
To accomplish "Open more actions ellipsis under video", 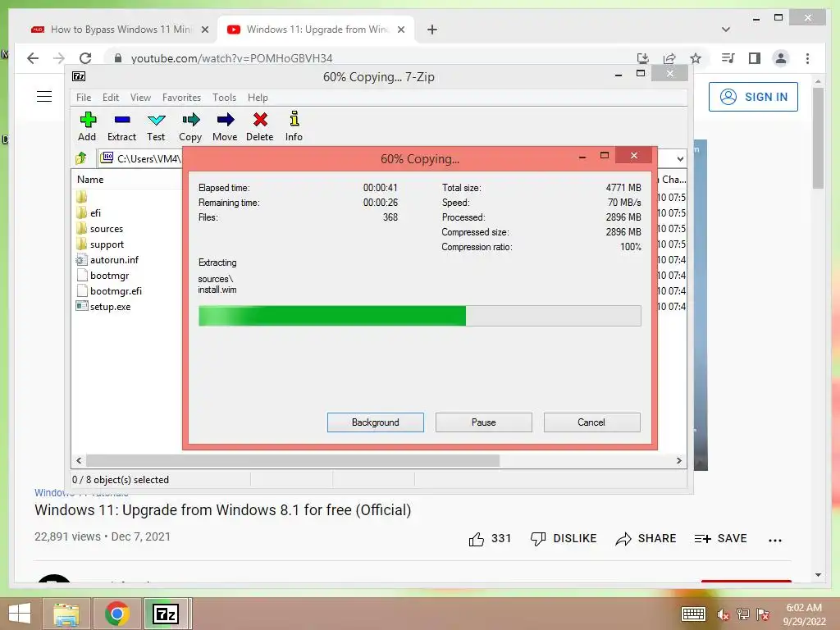I will tap(774, 540).
